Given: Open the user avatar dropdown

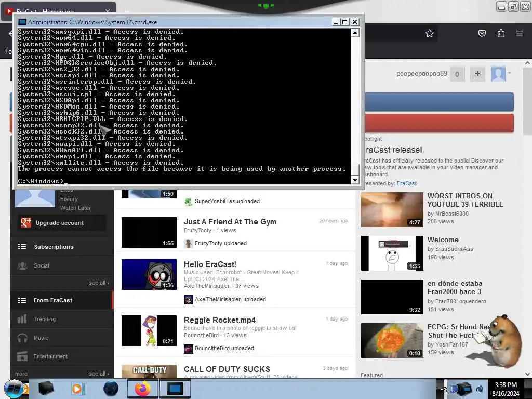Looking at the screenshot, I should (x=501, y=74).
